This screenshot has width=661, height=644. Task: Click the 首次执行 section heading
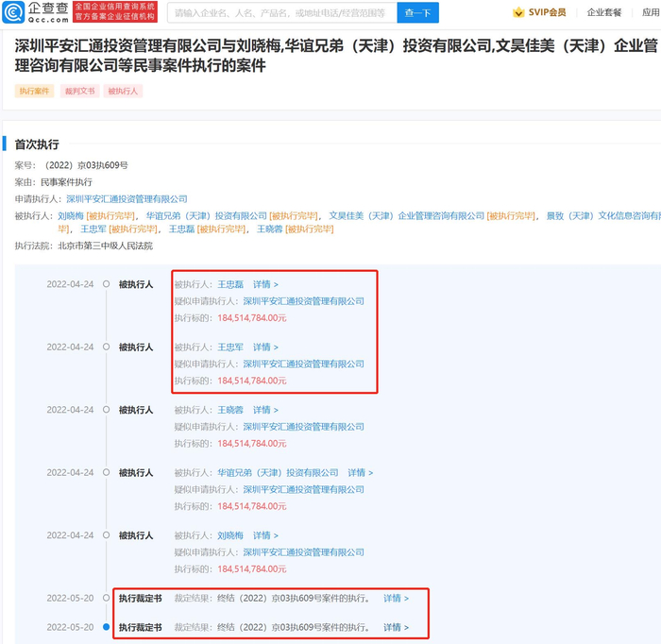pos(37,144)
